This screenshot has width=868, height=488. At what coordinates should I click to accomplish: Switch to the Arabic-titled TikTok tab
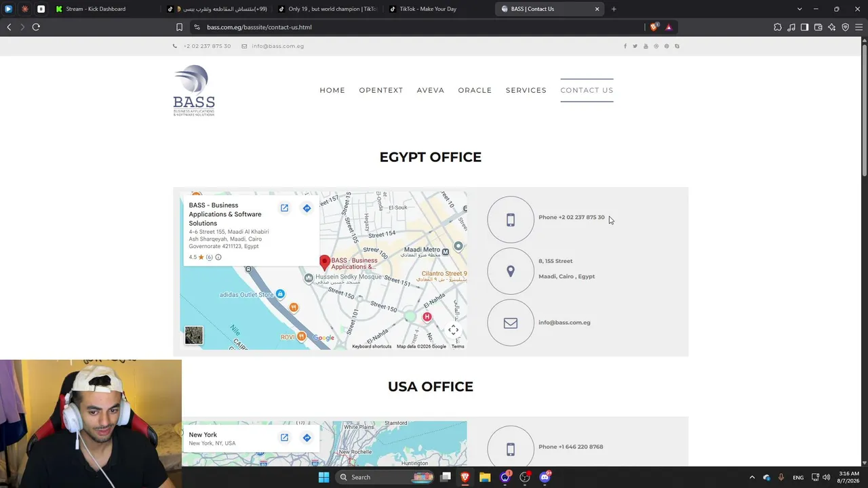(217, 9)
